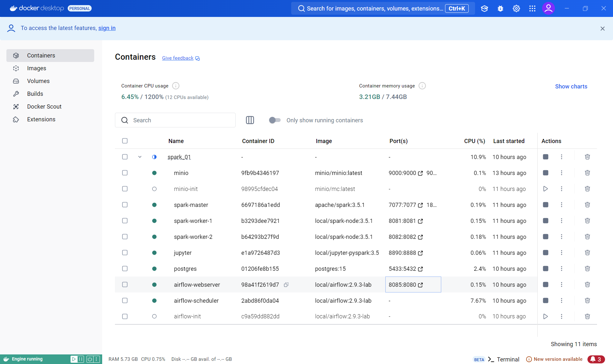The width and height of the screenshot is (613, 364).
Task: Open the engine options menu in status bar
Action: coord(96,359)
